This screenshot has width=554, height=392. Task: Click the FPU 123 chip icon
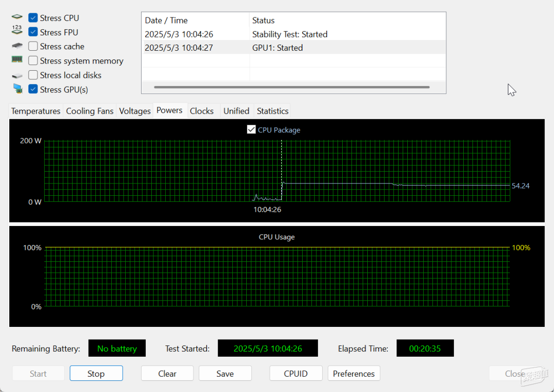(17, 30)
